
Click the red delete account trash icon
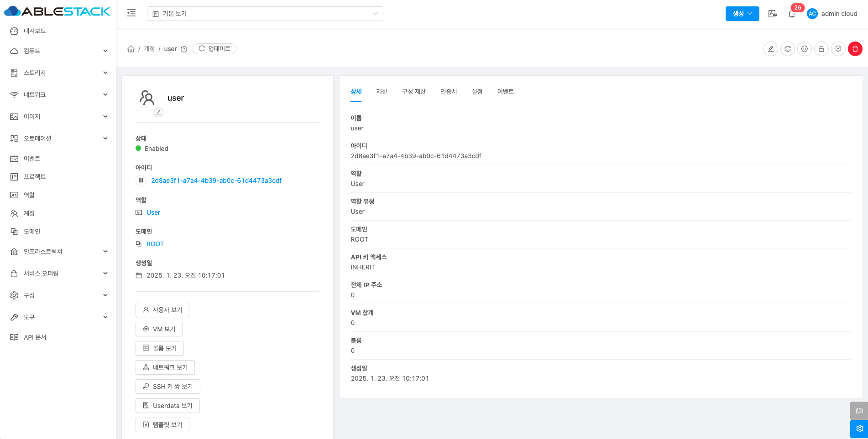(855, 49)
